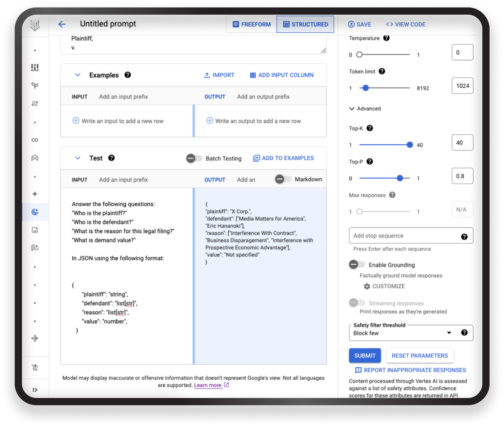Collapse the Advanced parameters section

352,109
